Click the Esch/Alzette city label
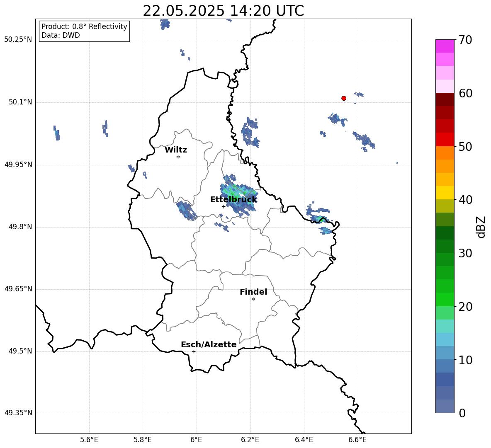 click(x=209, y=344)
